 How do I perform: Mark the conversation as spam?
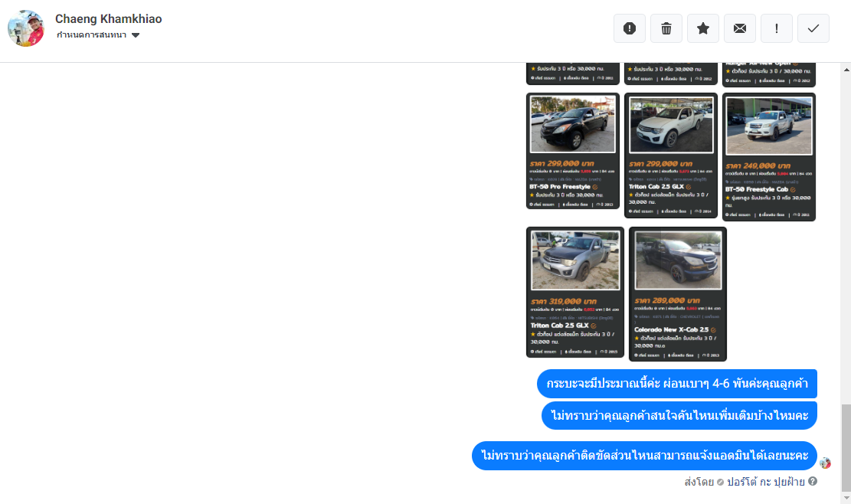(x=629, y=28)
